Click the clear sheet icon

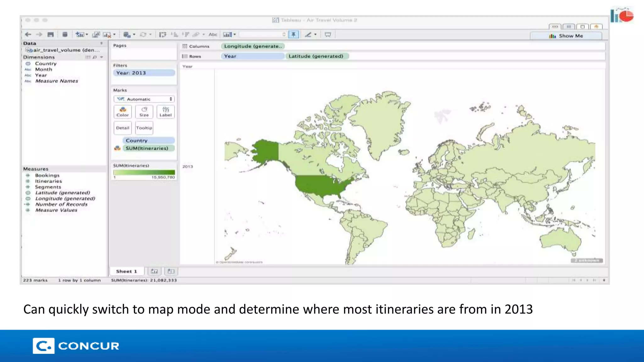pyautogui.click(x=107, y=35)
